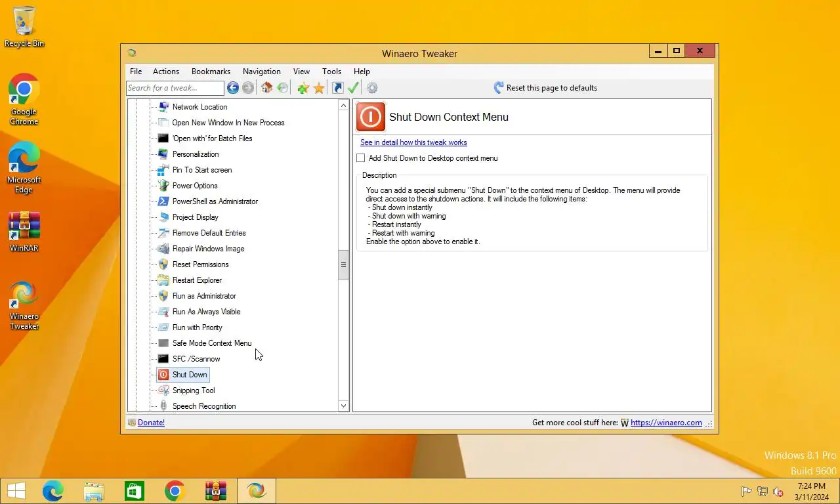
Task: Open the File menu
Action: [x=136, y=72]
